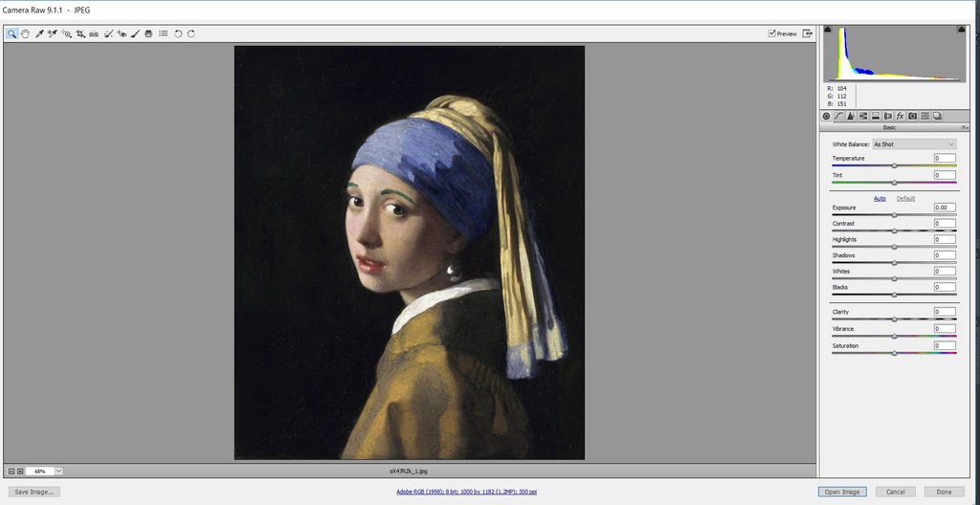Select the Crop tool
Screen dimensions: 980x505
tap(80, 33)
